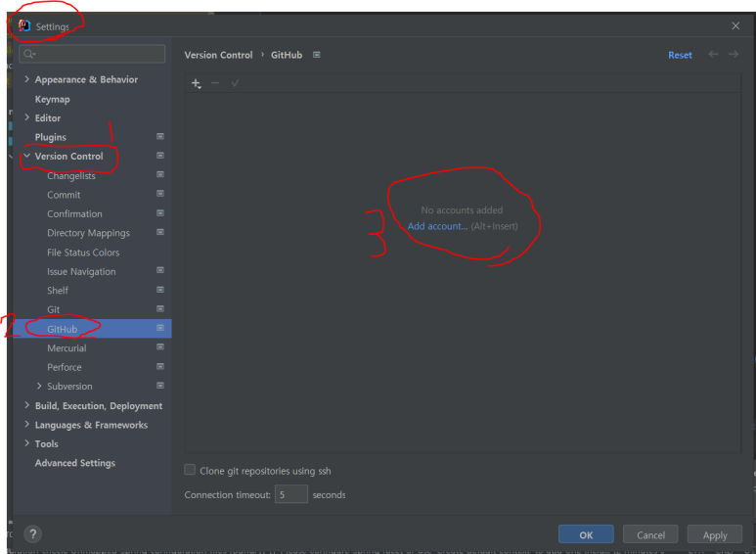Click the Add account... link
Screen dimensions: 756x554
437,226
